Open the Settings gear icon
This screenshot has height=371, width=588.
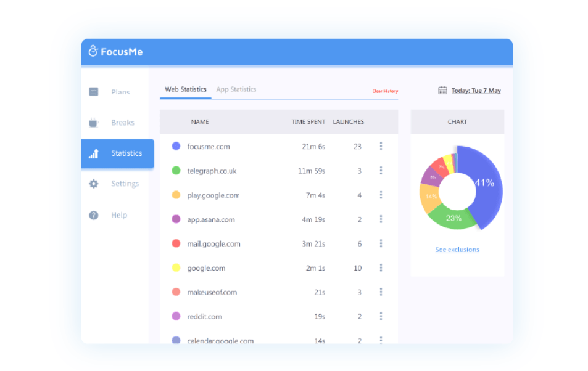[94, 184]
